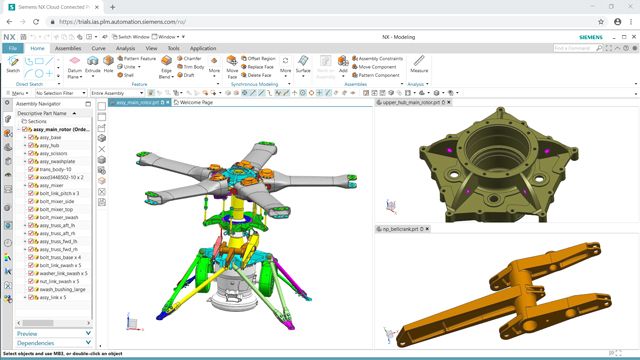The width and height of the screenshot is (640, 360).
Task: Toggle the assy_main_rotor root checkbox
Action: pyautogui.click(x=24, y=129)
